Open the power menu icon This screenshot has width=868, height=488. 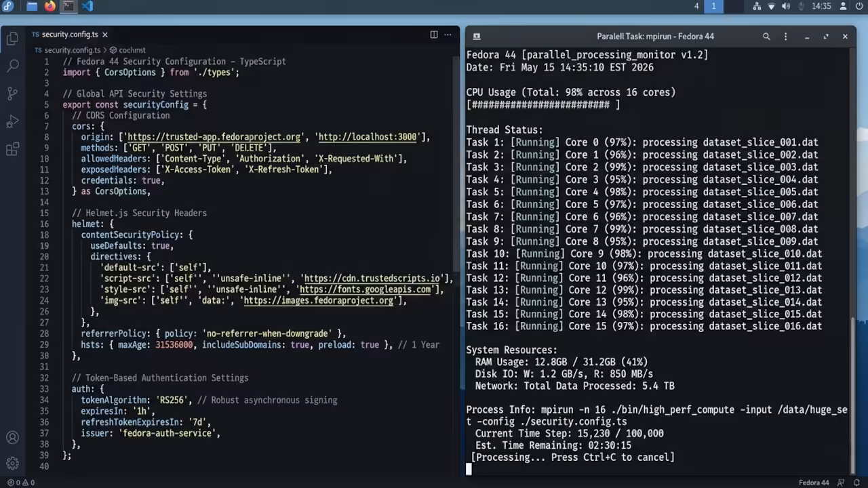coord(861,6)
